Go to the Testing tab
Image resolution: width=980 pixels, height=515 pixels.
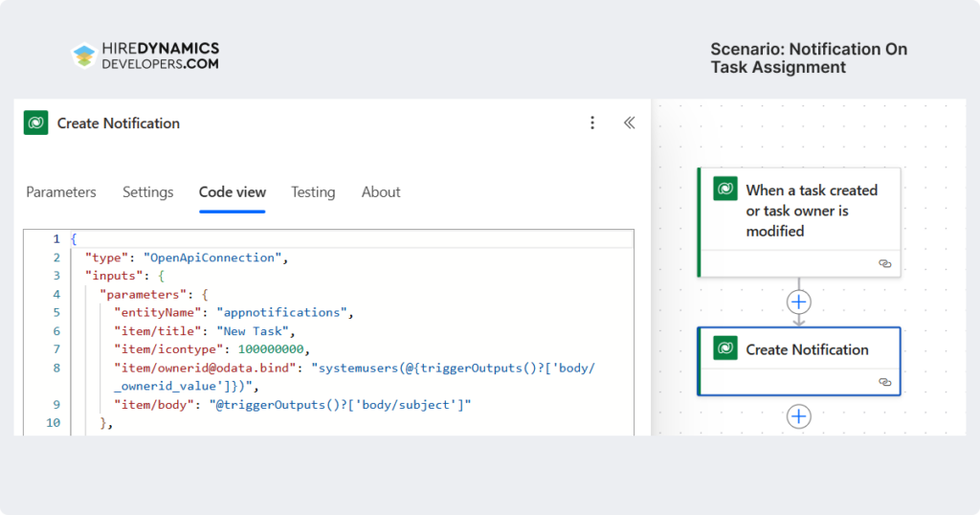(313, 192)
